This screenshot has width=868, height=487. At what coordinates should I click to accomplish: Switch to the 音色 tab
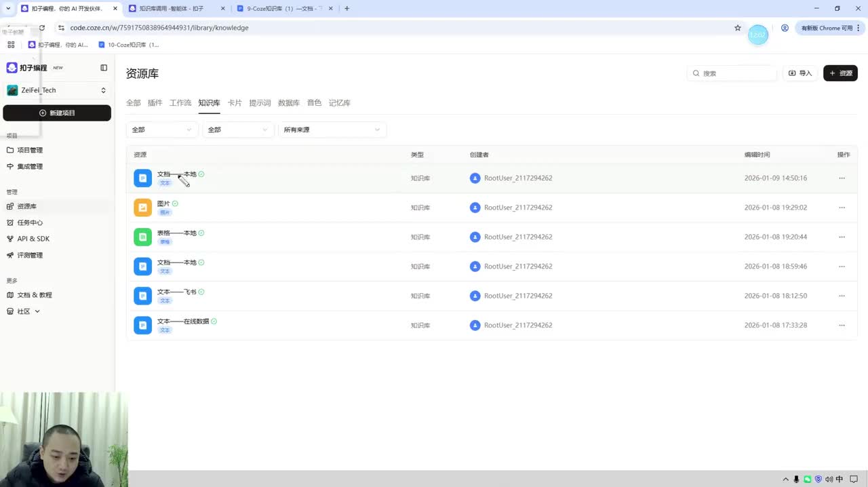pos(314,103)
